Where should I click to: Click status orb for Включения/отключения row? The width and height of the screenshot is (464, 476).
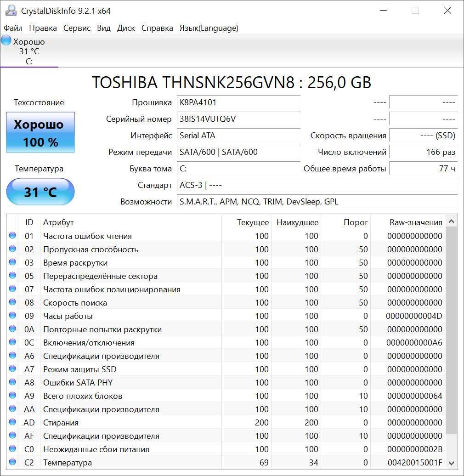click(12, 342)
